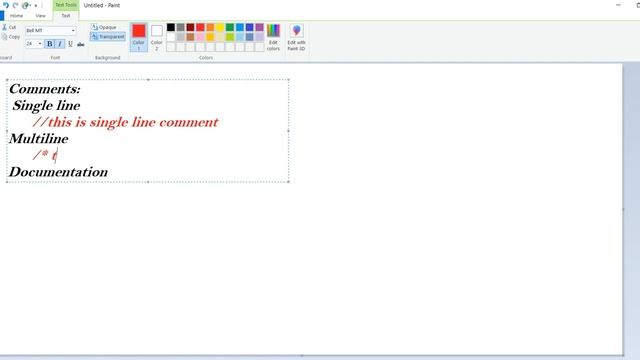Toggle Bold formatting
The width and height of the screenshot is (640, 360).
(x=49, y=44)
